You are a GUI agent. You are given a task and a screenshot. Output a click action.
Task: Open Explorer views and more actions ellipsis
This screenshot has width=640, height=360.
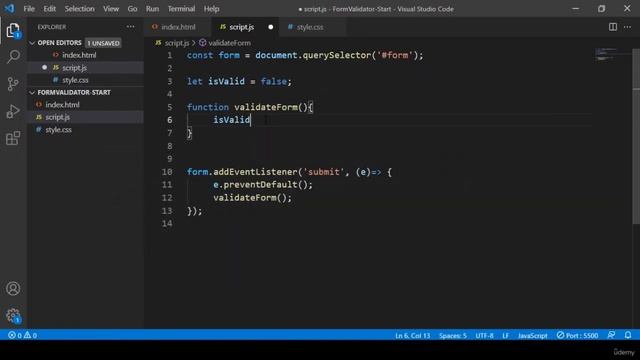click(x=130, y=27)
